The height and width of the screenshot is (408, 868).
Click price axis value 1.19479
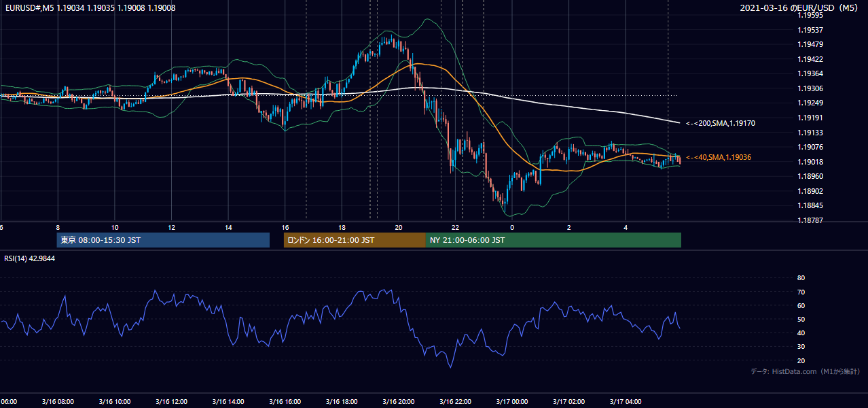point(810,44)
